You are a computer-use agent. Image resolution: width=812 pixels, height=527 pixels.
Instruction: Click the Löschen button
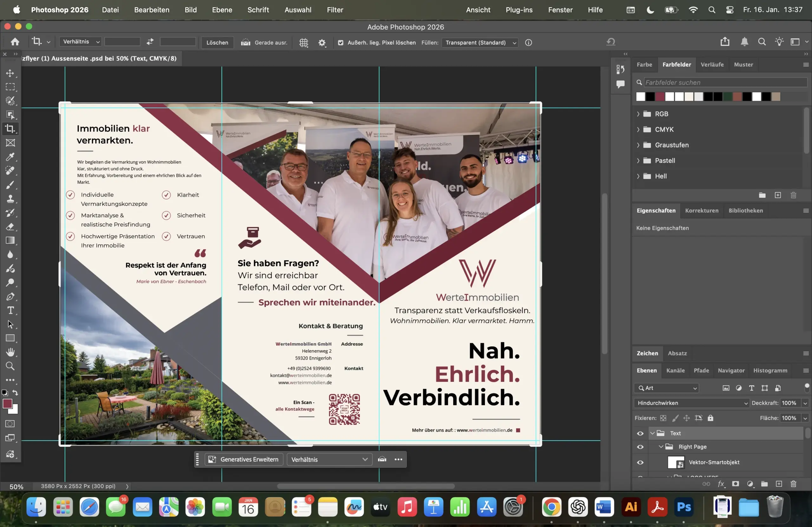point(217,42)
